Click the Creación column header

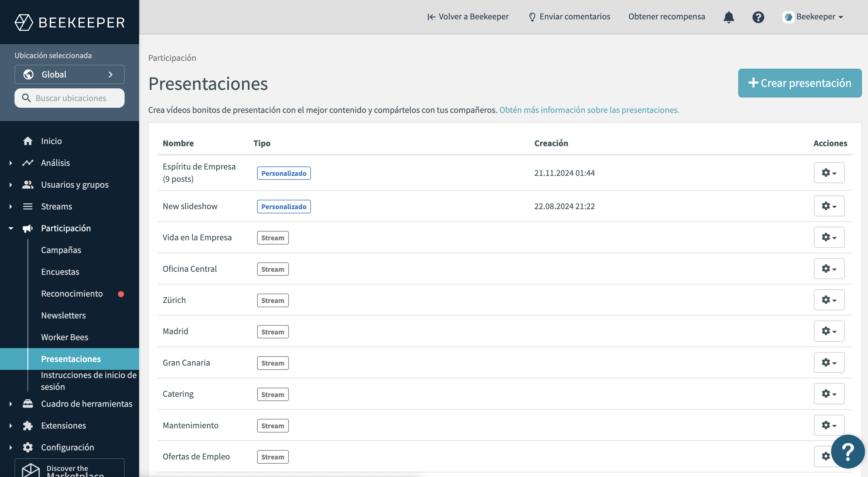tap(551, 143)
